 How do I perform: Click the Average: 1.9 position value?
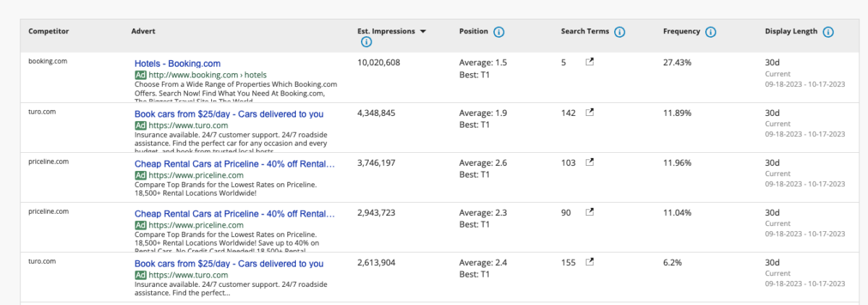pyautogui.click(x=483, y=113)
